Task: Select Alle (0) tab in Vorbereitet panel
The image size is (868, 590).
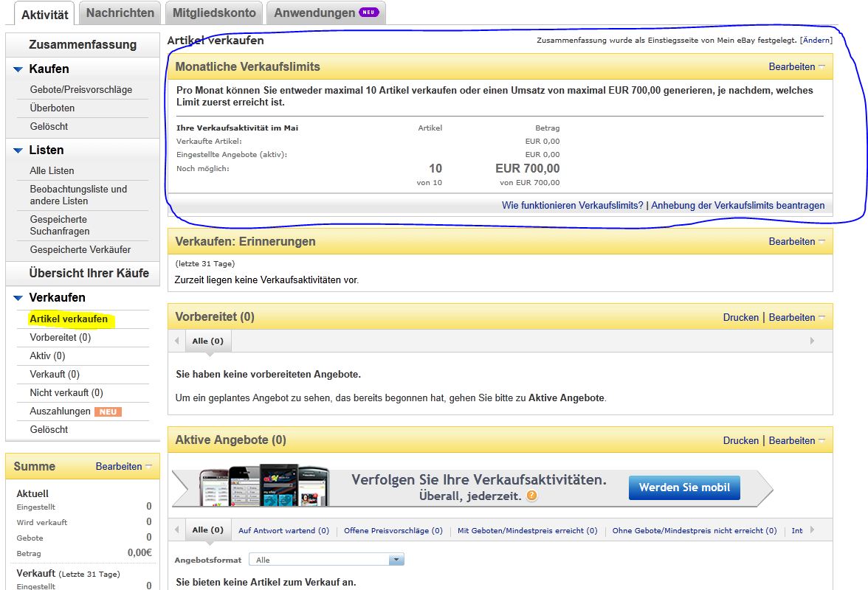Action: point(207,341)
